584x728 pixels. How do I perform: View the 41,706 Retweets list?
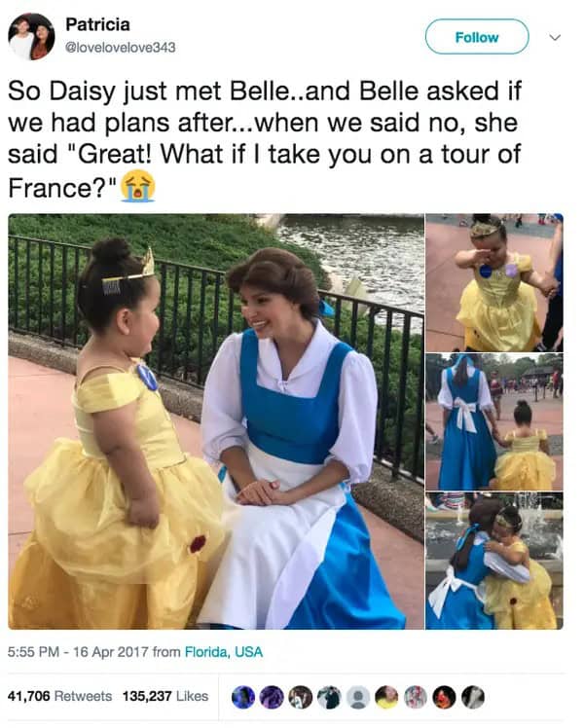(x=60, y=696)
